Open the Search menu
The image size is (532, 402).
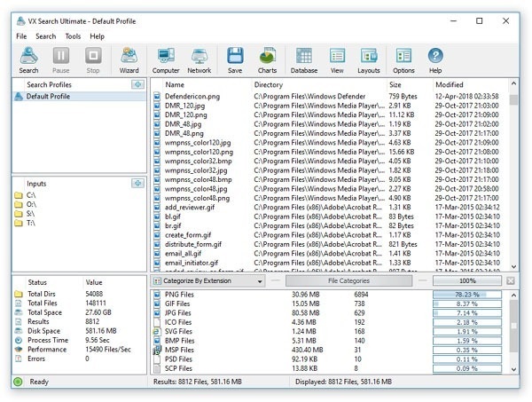tap(46, 36)
